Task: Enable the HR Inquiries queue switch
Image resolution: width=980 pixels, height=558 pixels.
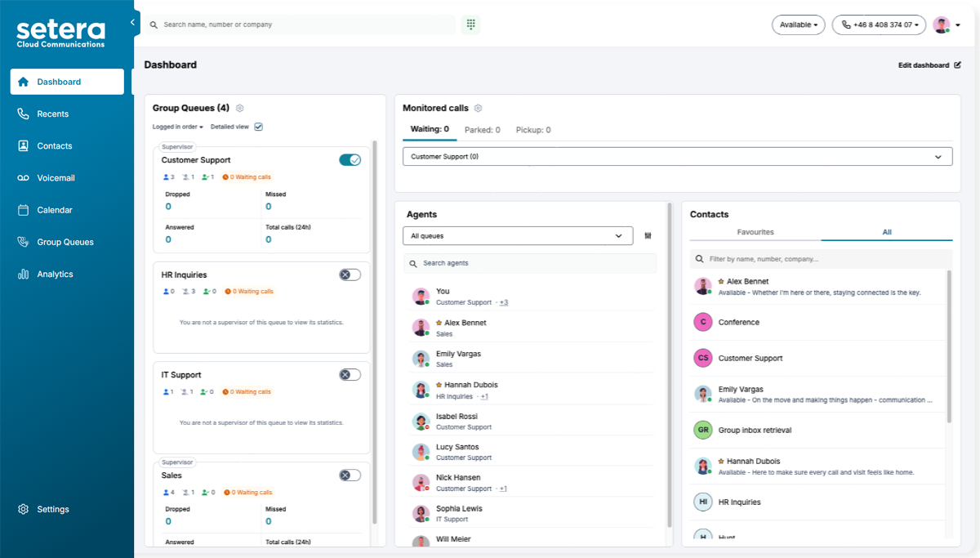Action: point(350,275)
